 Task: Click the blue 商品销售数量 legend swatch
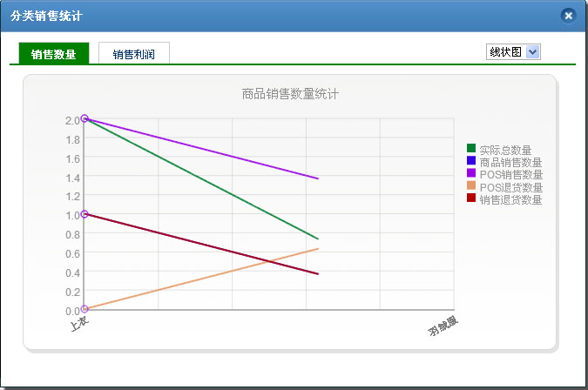coord(471,161)
